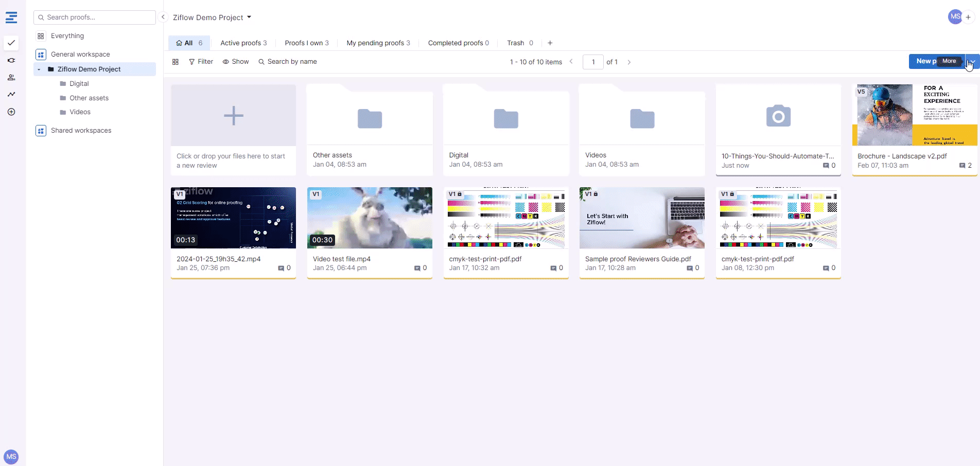Image resolution: width=980 pixels, height=466 pixels.
Task: Switch to the Active proofs tab
Action: click(243, 43)
